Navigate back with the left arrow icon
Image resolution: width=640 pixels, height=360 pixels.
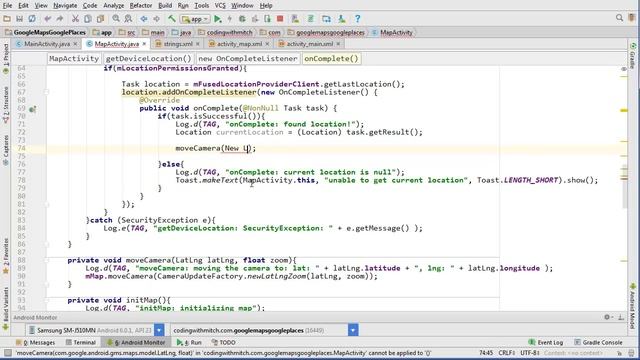144,19
